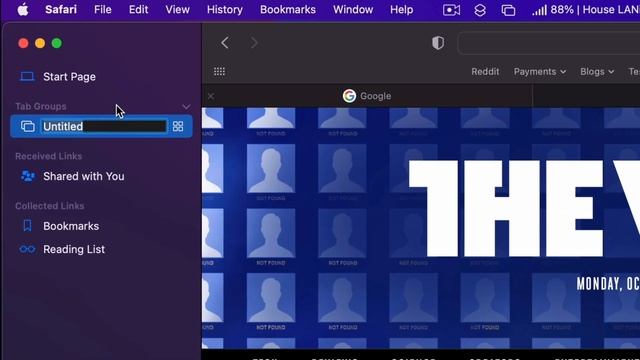Open the Reddit favorite link

click(x=485, y=71)
